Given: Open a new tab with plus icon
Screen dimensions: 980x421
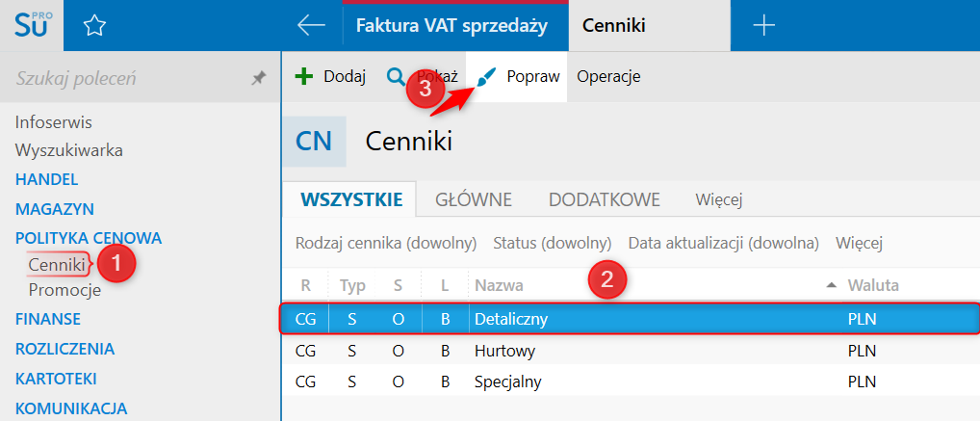Looking at the screenshot, I should (x=763, y=26).
